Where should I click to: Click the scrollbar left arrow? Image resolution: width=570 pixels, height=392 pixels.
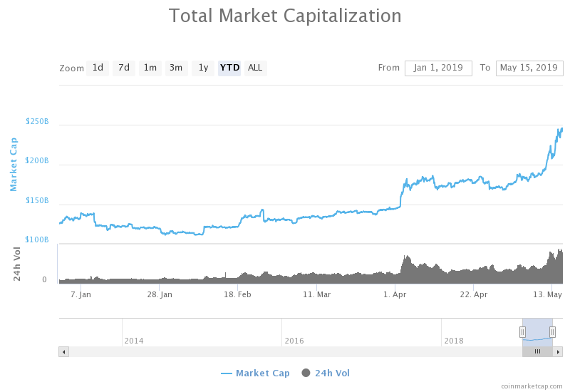(x=63, y=351)
